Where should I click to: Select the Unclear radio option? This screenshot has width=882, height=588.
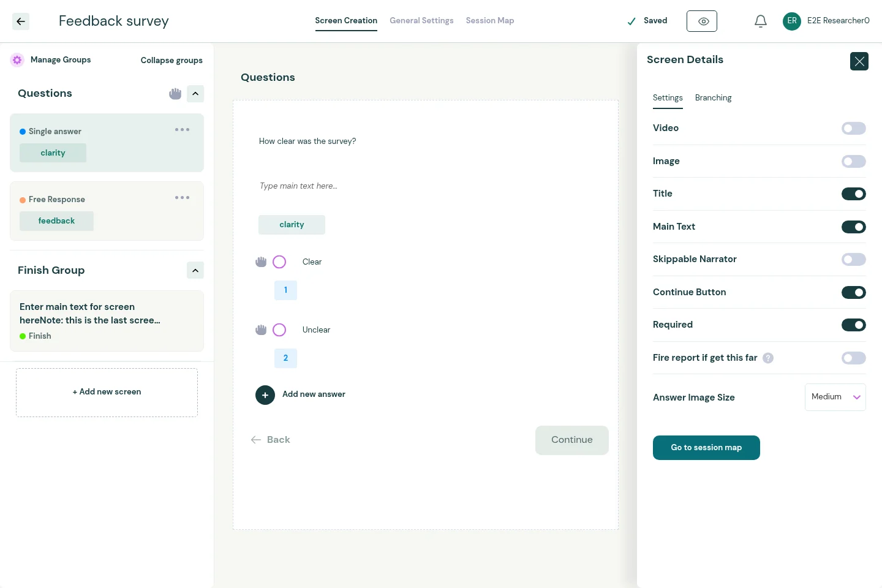[x=279, y=330]
